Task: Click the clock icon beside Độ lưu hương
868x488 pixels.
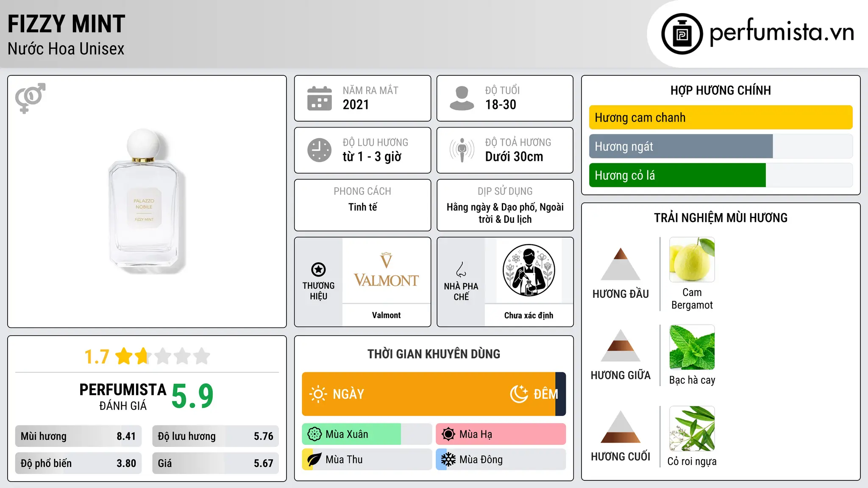Action: point(320,150)
